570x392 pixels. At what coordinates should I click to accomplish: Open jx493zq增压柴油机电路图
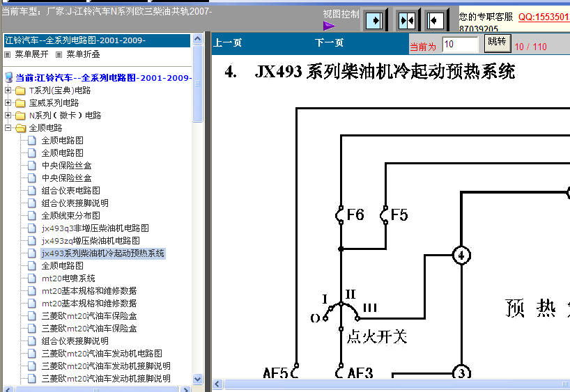coord(91,241)
